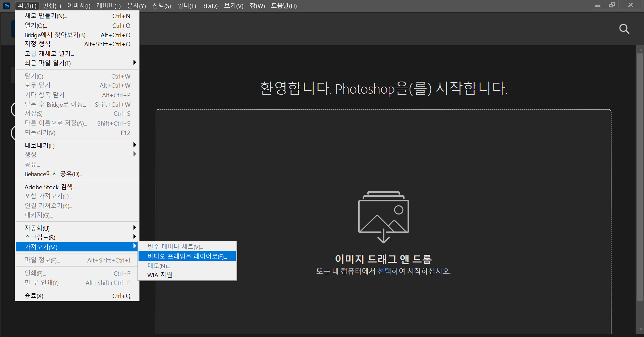Open the 파일(F) menu
The height and width of the screenshot is (337, 644).
pyautogui.click(x=27, y=6)
